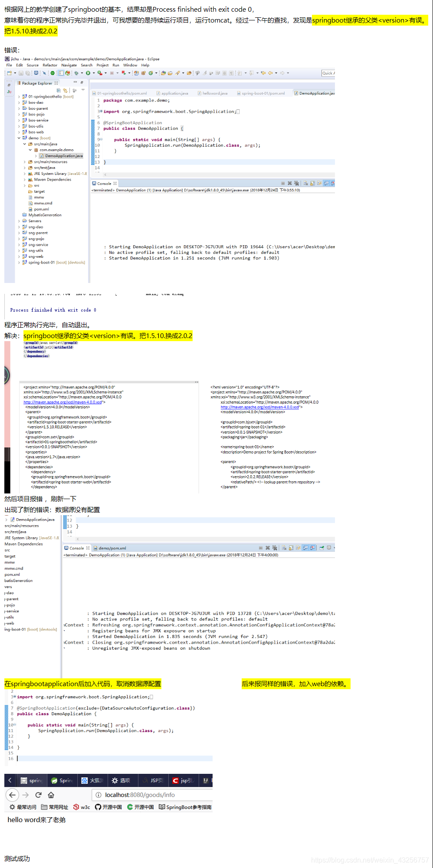This screenshot has width=433, height=868.
Task: Click the maven-4.0.0.xsd link in left pom
Action: point(63,402)
